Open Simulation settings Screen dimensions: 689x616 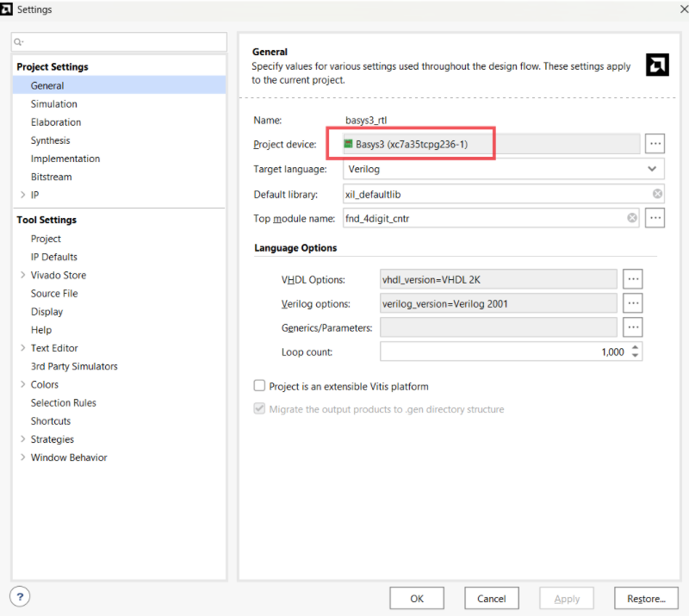[x=54, y=103]
